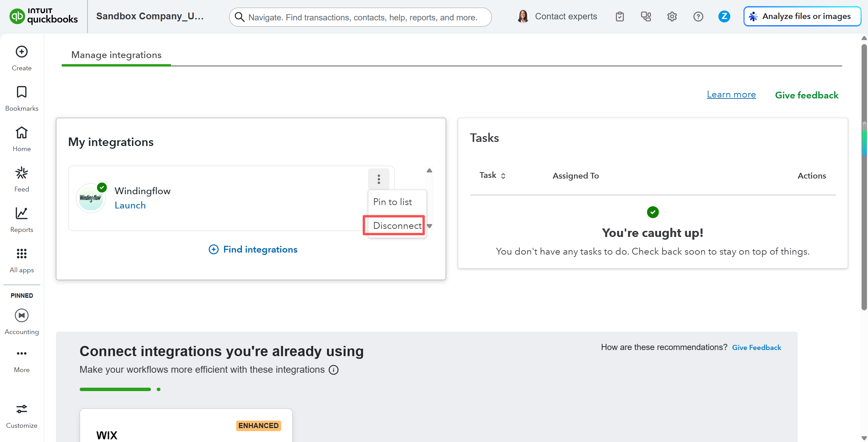Expand the More sidebar menu
868x442 pixels.
[x=22, y=353]
